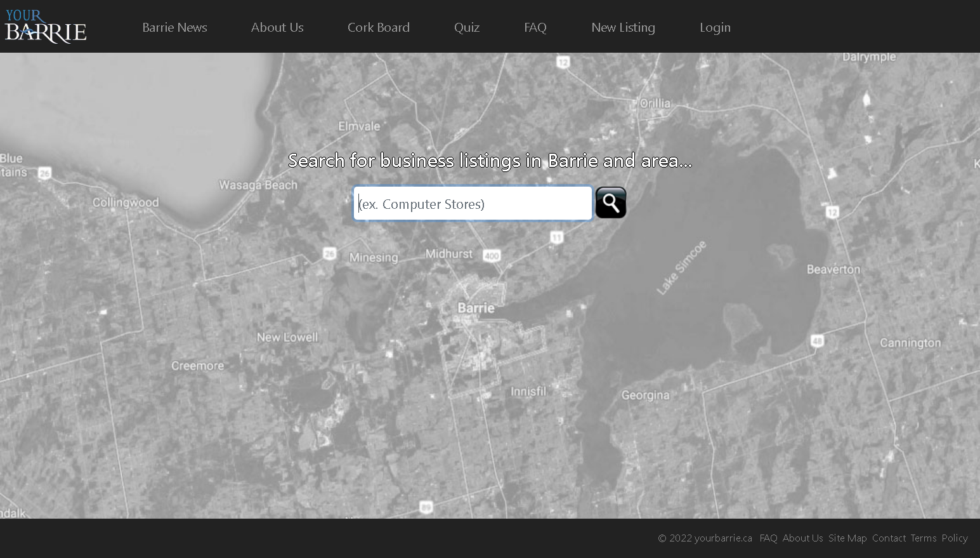The width and height of the screenshot is (980, 558).
Task: Click the 'Search for business listings' heading
Action: point(490,161)
